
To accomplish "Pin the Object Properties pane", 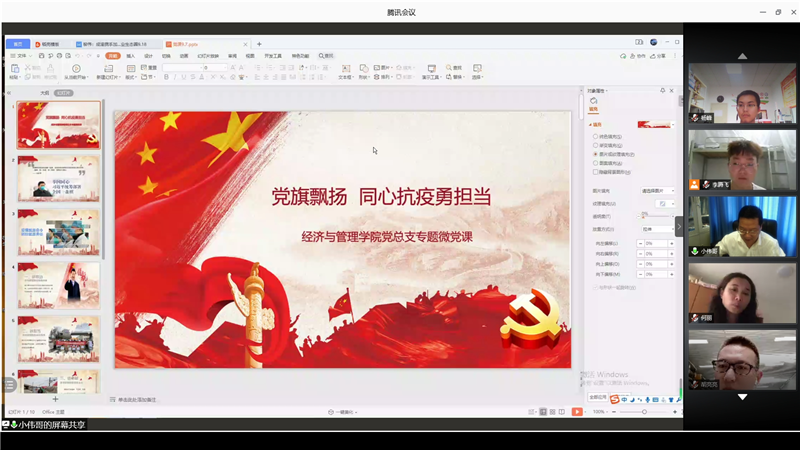I will (x=662, y=90).
